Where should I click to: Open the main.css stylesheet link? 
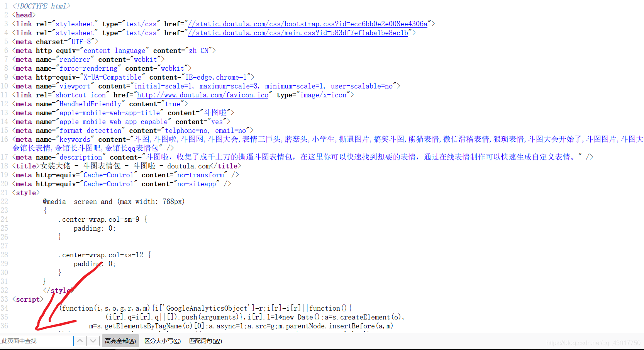point(298,33)
